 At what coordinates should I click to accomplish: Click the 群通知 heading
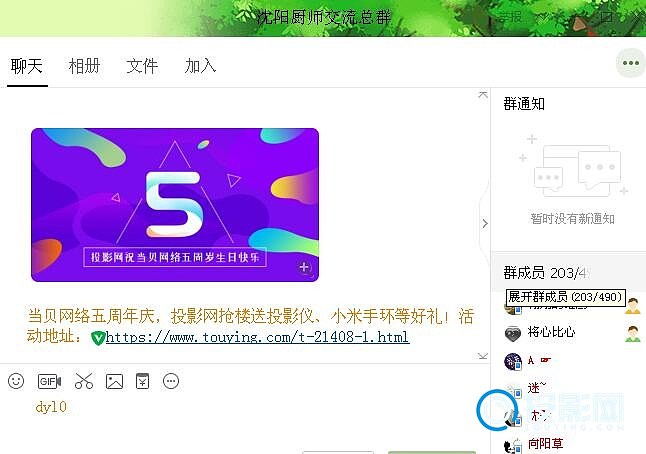point(524,103)
